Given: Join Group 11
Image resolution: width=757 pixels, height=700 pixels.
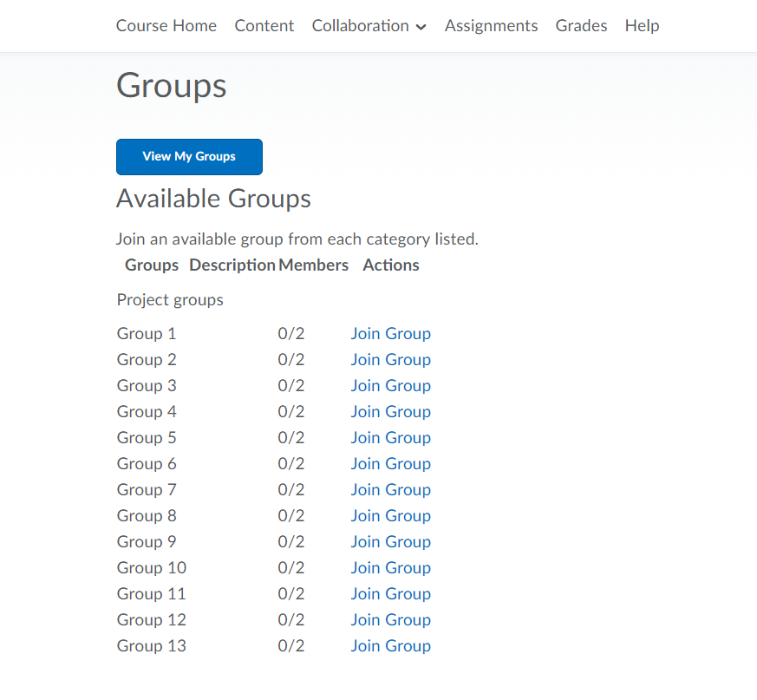Looking at the screenshot, I should coord(390,594).
